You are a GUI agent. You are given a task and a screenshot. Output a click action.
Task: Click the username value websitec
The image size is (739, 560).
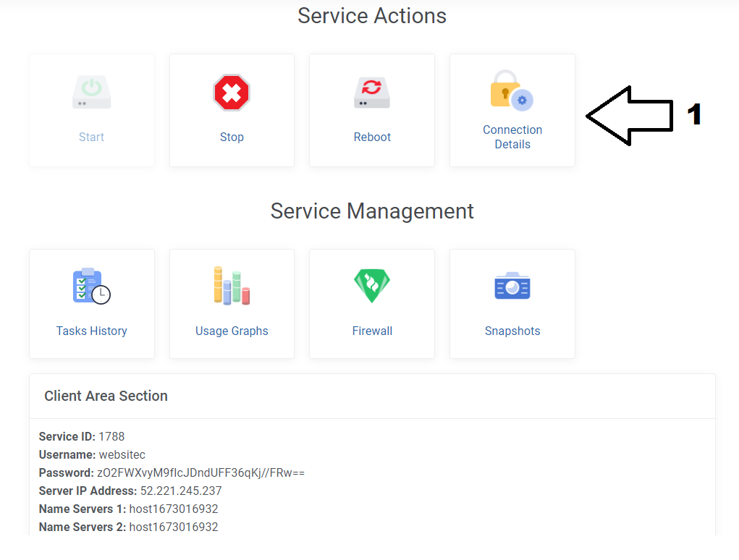[x=122, y=454]
